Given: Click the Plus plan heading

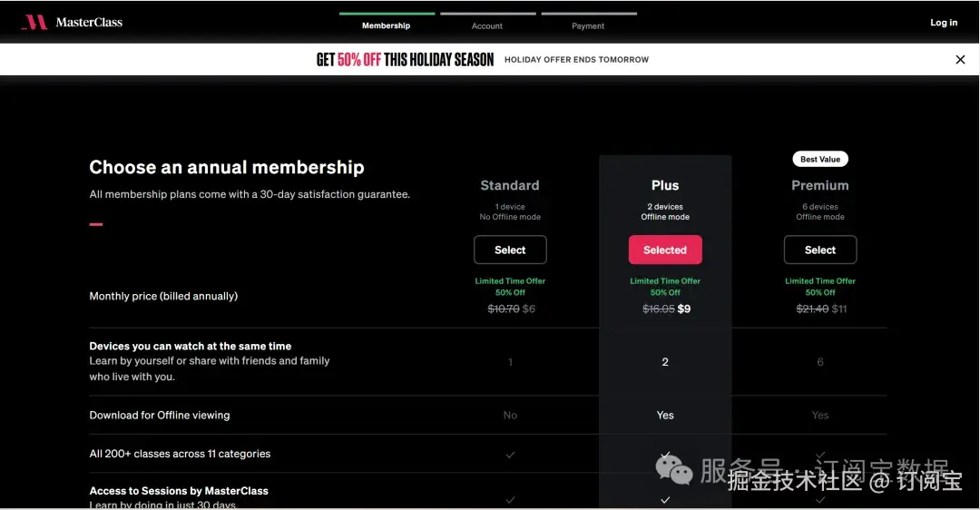Looking at the screenshot, I should (x=665, y=185).
